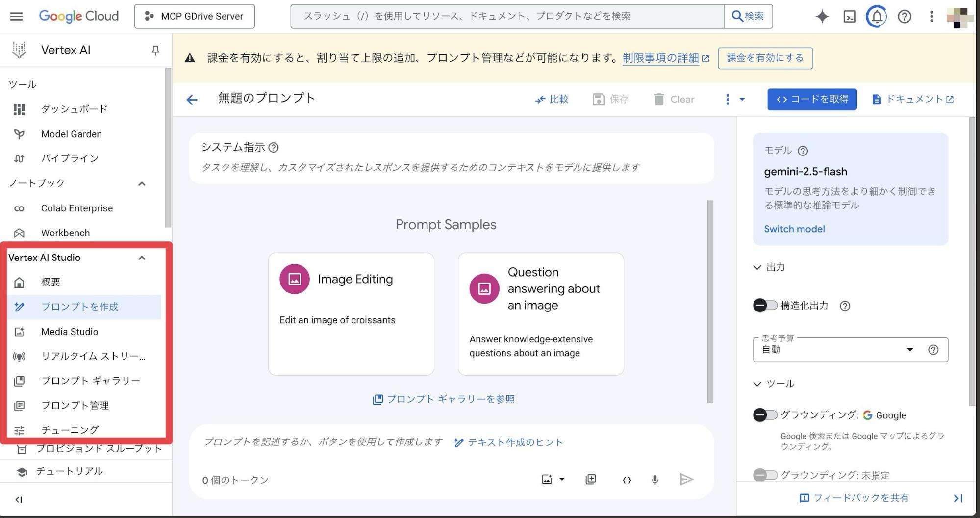Toggle the unspecified grounding switch

[765, 475]
